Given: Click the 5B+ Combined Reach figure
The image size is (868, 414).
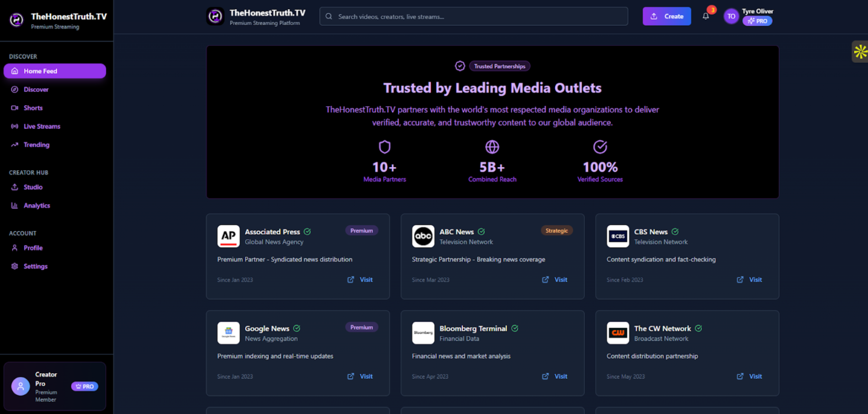Looking at the screenshot, I should pos(492,167).
